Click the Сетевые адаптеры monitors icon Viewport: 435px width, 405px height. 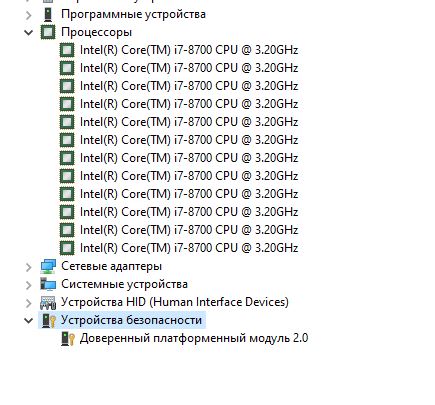point(48,267)
